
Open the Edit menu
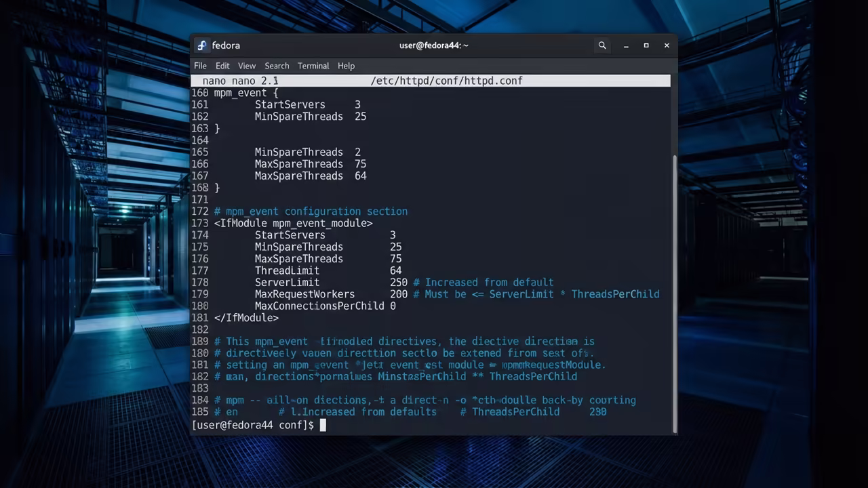(x=222, y=66)
